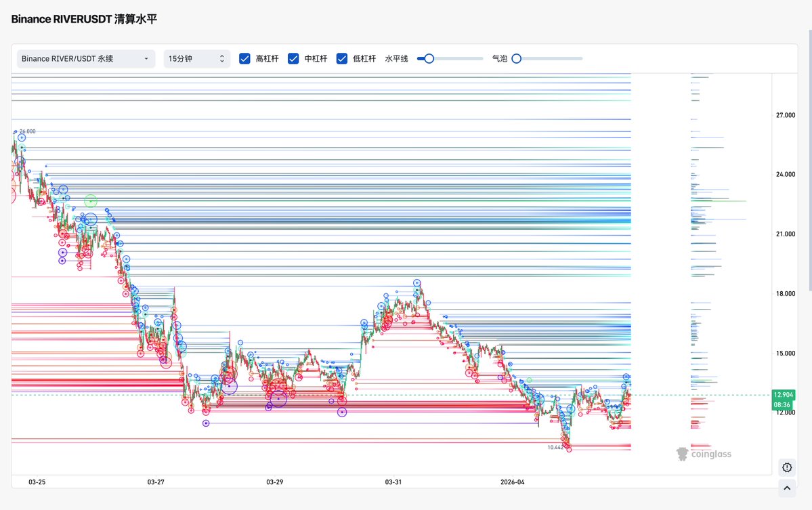Image resolution: width=812 pixels, height=510 pixels.
Task: Open the Binance RIVER/USDT 永续 pair dropdown
Action: (85, 59)
